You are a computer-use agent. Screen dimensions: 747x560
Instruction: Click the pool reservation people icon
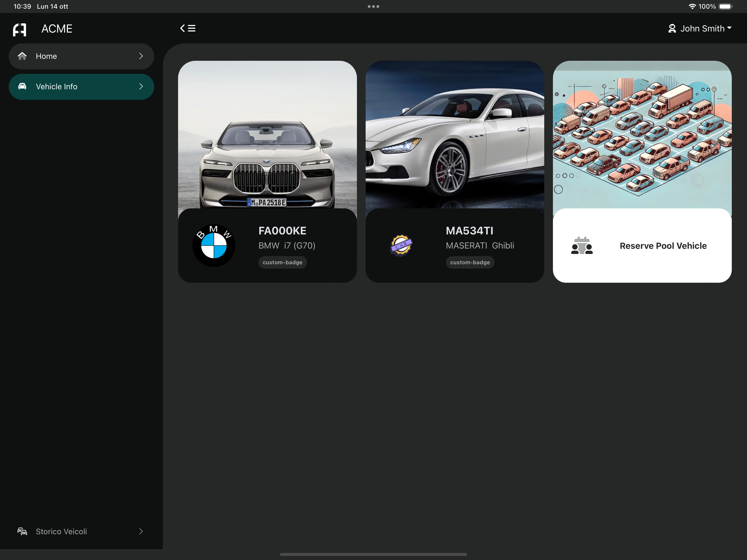point(582,245)
